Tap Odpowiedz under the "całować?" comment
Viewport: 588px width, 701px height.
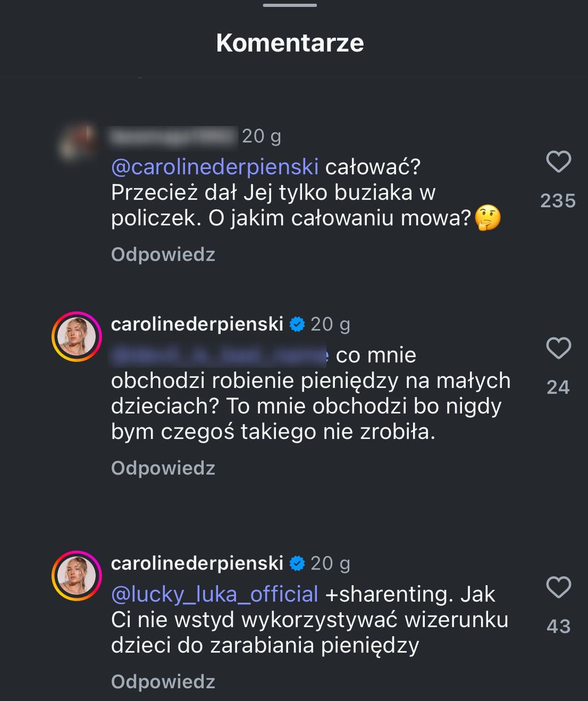click(163, 255)
